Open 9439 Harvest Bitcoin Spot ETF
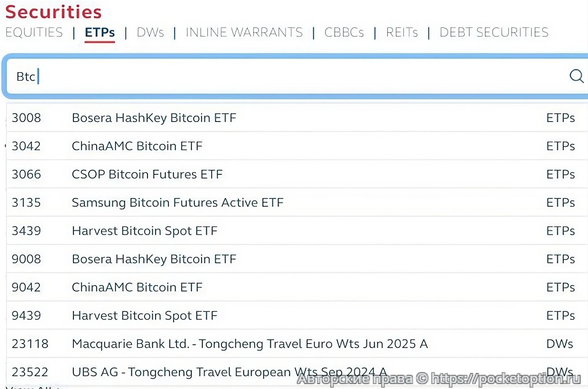588x389 pixels. 145,315
